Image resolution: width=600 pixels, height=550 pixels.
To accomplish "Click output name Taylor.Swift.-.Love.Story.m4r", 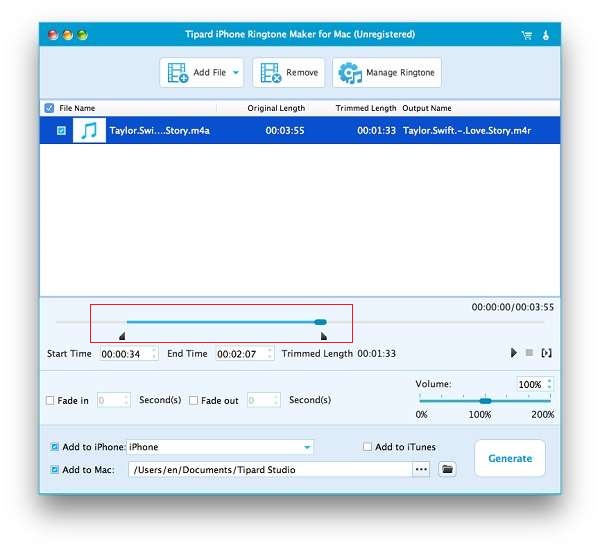I will click(467, 131).
